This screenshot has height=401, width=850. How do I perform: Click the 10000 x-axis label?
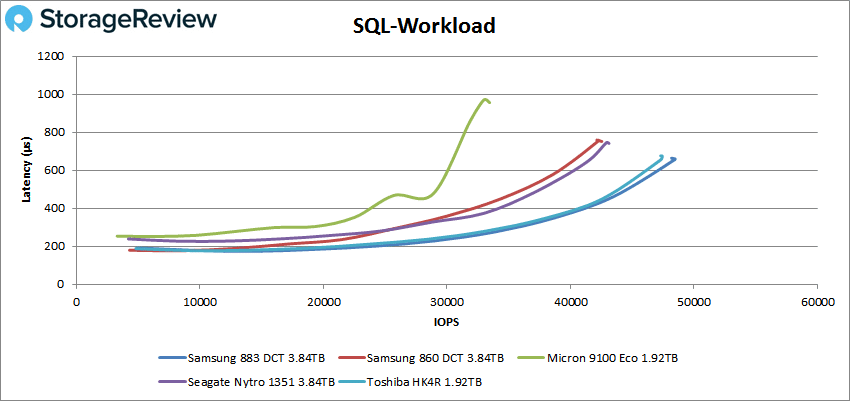199,303
